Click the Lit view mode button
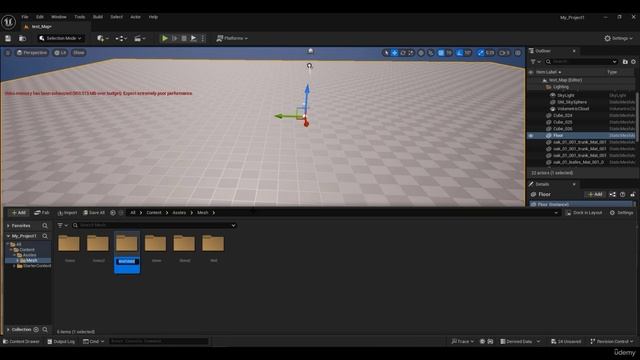Screen dimensions: 640x360 click(x=60, y=53)
